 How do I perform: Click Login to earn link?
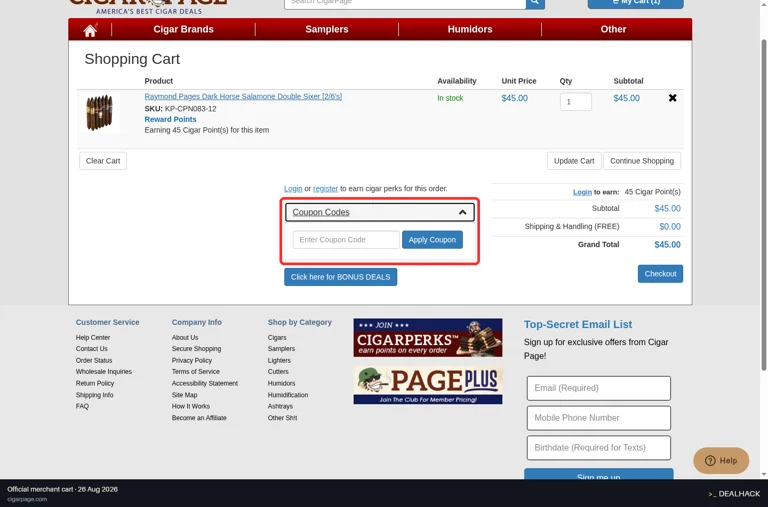pos(582,192)
